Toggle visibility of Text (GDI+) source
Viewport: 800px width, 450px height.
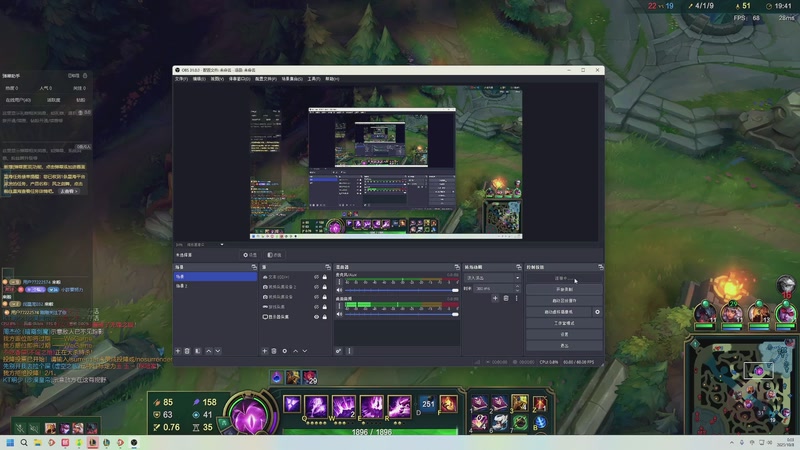click(x=316, y=277)
